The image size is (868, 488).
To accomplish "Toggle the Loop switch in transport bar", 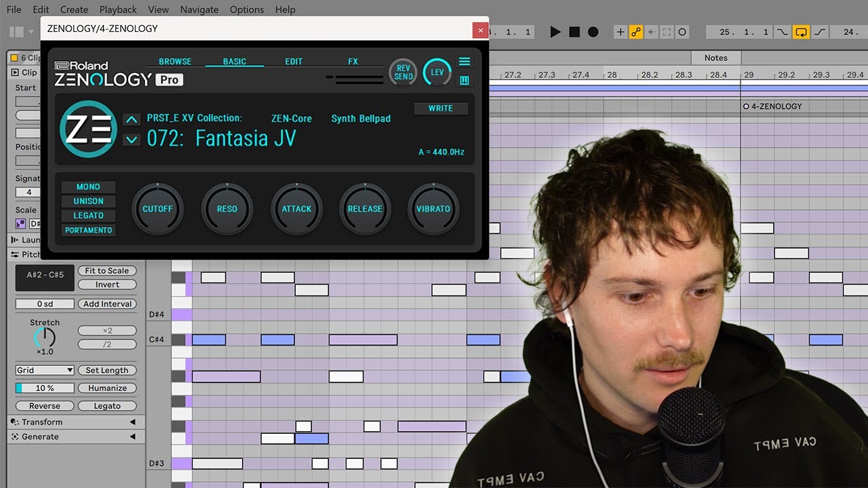I will coord(801,32).
